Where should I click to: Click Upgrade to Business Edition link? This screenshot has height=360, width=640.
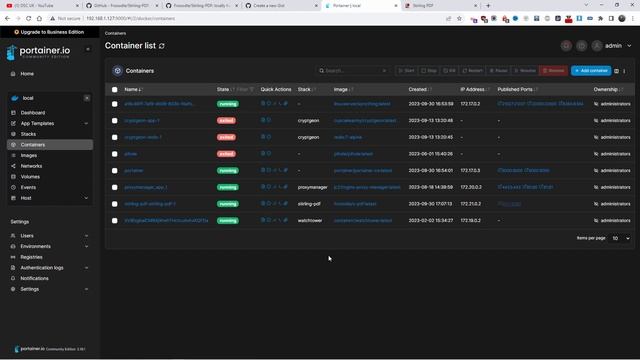point(49,32)
